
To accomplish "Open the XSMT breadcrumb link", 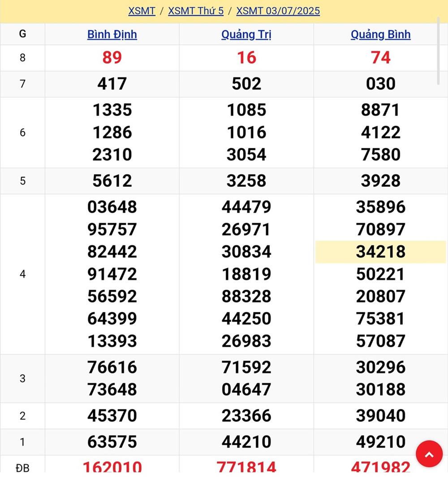I will 142,11.
